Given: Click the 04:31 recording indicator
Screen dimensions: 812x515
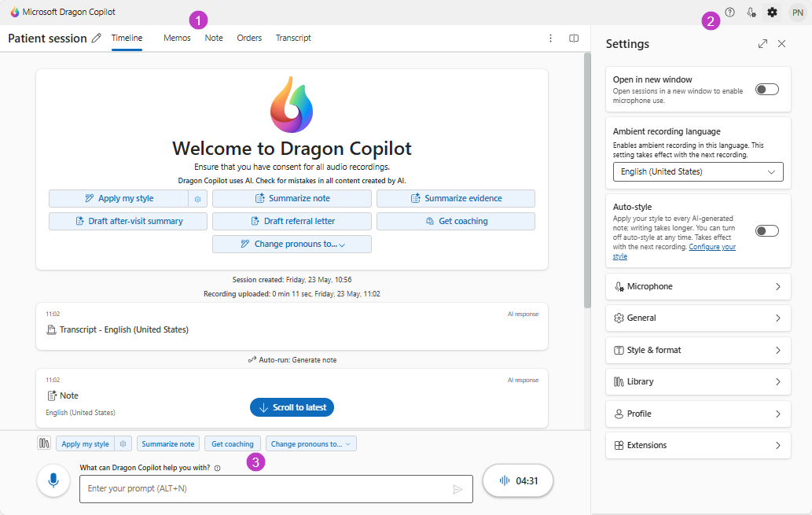Looking at the screenshot, I should coord(517,480).
